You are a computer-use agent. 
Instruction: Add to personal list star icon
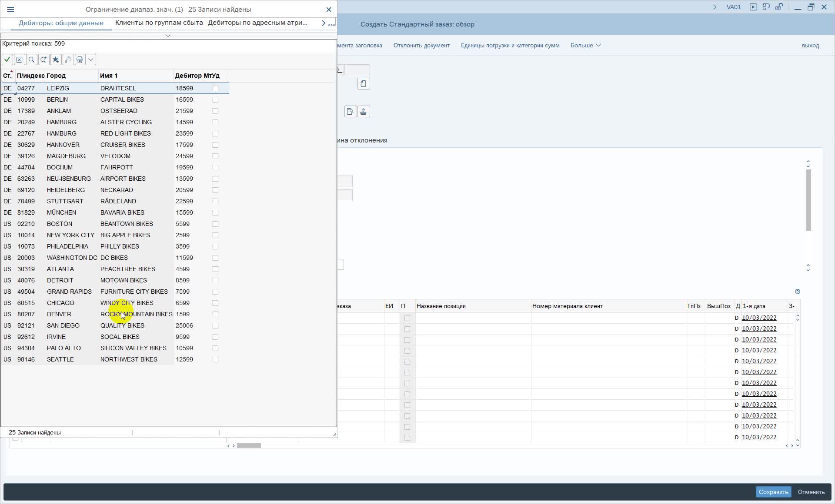[x=56, y=60]
